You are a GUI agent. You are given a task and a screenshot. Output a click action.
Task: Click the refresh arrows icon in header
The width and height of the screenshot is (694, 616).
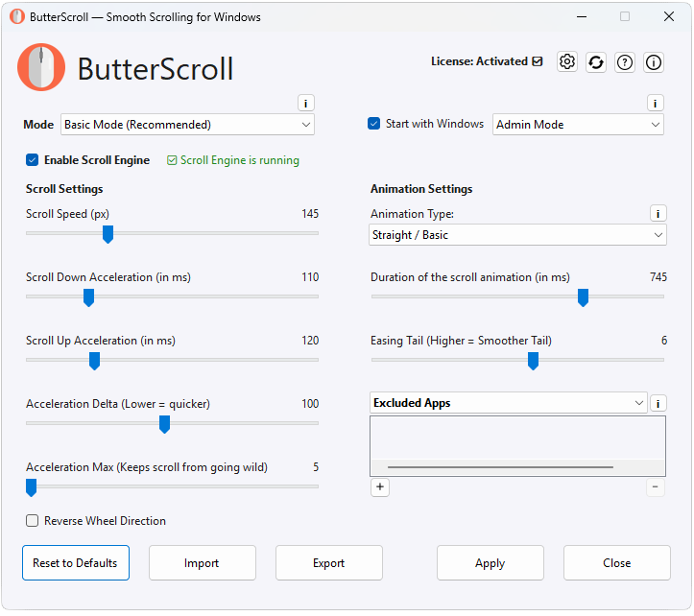pos(596,62)
